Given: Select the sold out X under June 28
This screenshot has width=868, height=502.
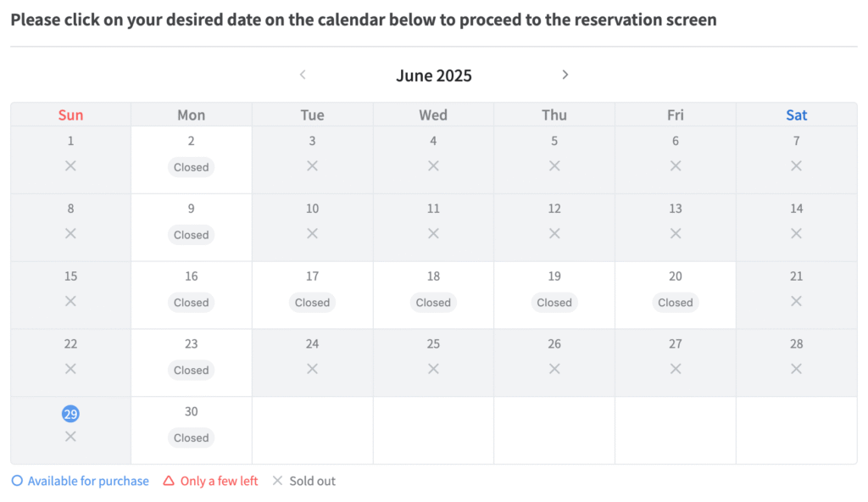Looking at the screenshot, I should click(x=796, y=369).
